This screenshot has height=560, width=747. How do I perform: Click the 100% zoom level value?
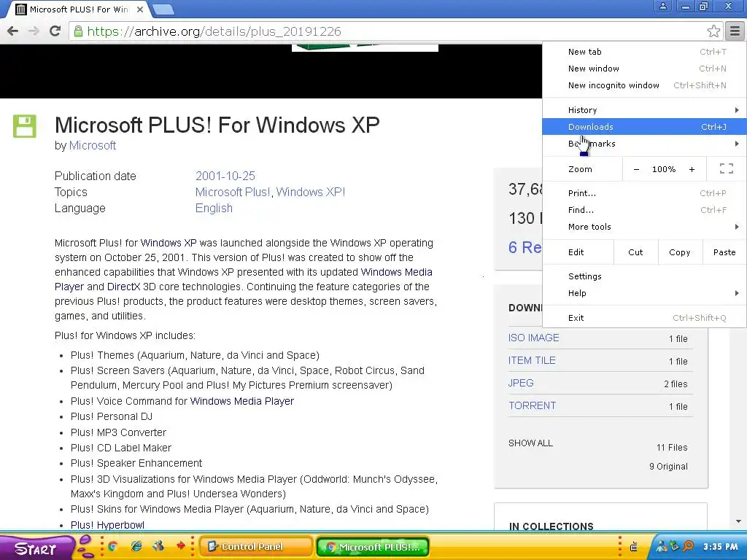(x=664, y=169)
